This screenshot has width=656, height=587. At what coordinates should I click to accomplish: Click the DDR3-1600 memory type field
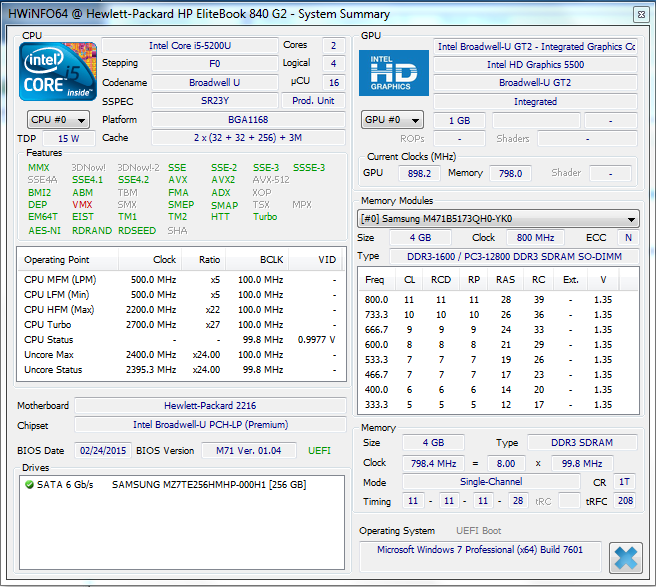pos(514,256)
